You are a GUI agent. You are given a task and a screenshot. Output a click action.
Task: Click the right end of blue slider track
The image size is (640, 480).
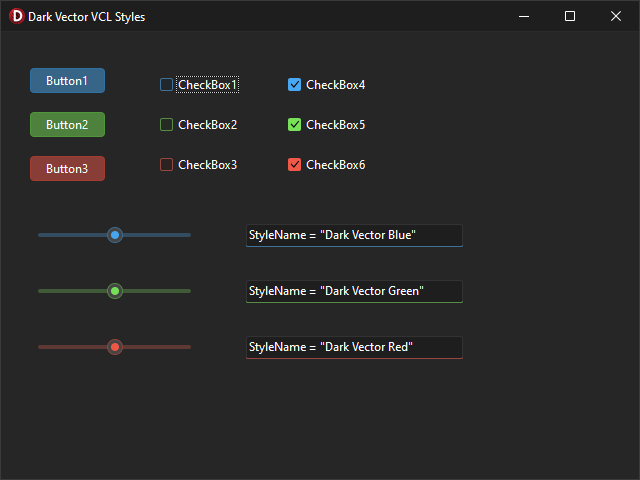189,235
